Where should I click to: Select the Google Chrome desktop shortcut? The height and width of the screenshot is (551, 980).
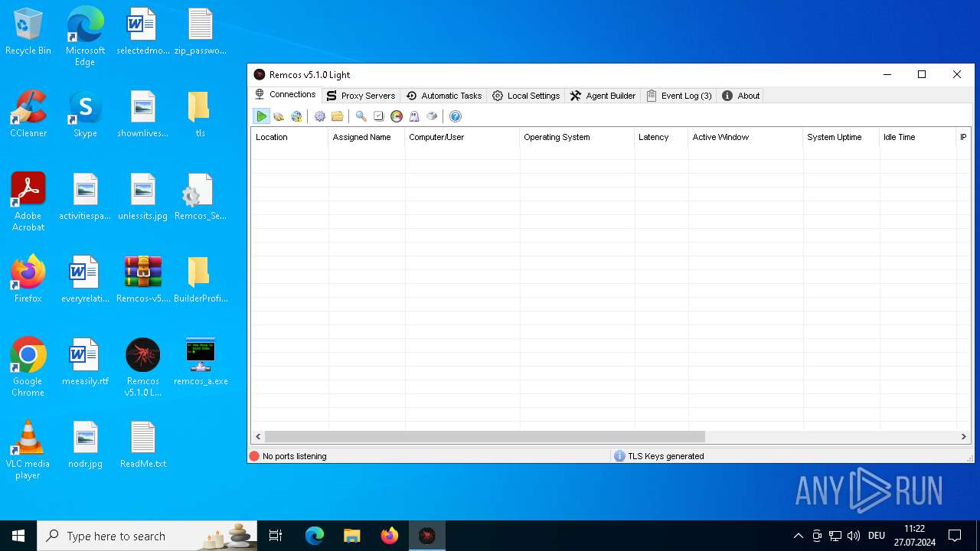coord(28,367)
